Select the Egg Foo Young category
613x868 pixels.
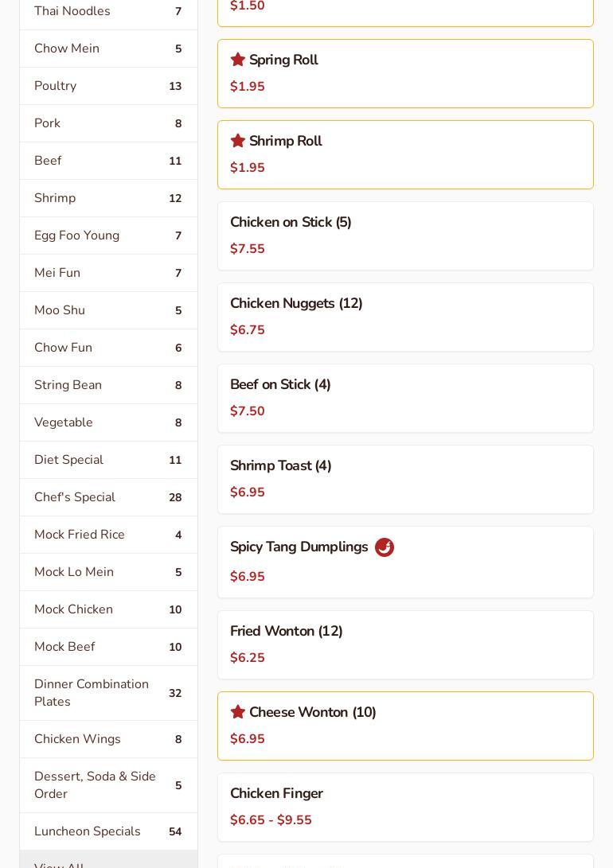[x=108, y=235]
